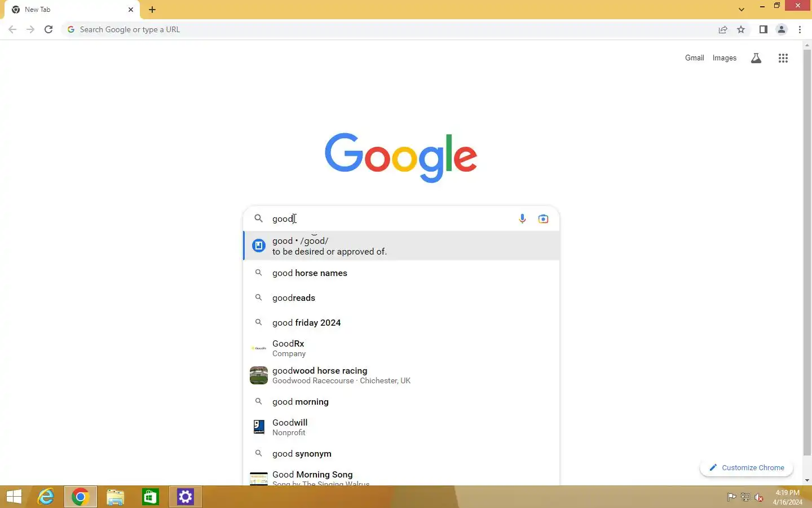Choose suggestion good morning

(401, 402)
